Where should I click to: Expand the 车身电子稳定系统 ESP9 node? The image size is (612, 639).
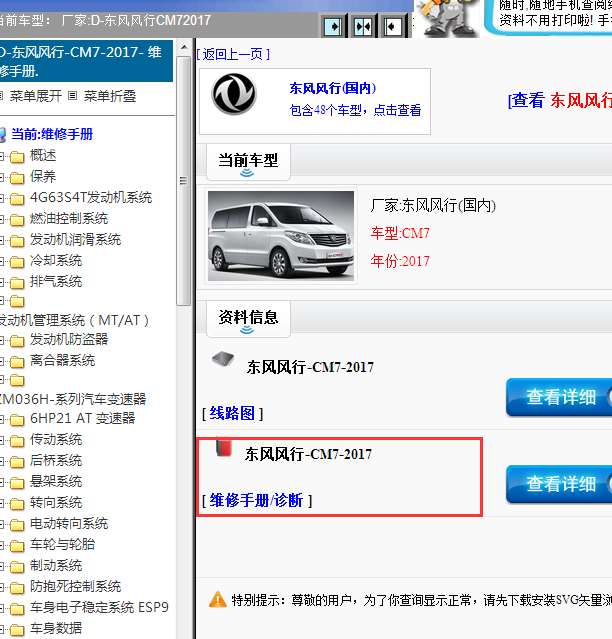2,608
